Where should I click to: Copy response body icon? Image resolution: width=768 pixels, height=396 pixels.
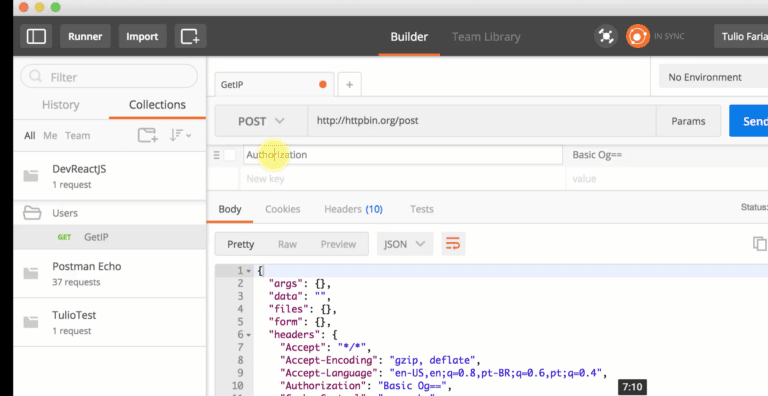tap(759, 244)
